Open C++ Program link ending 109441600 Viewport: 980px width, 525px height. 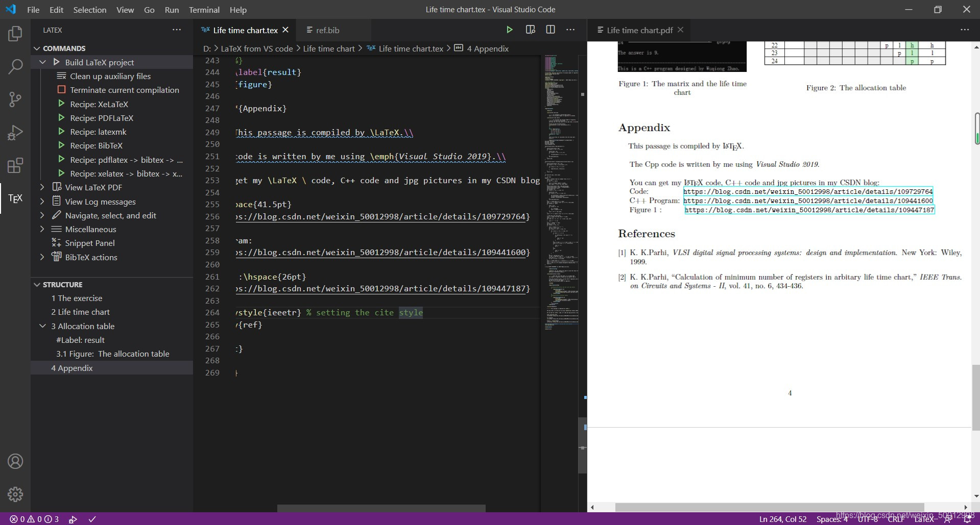808,201
